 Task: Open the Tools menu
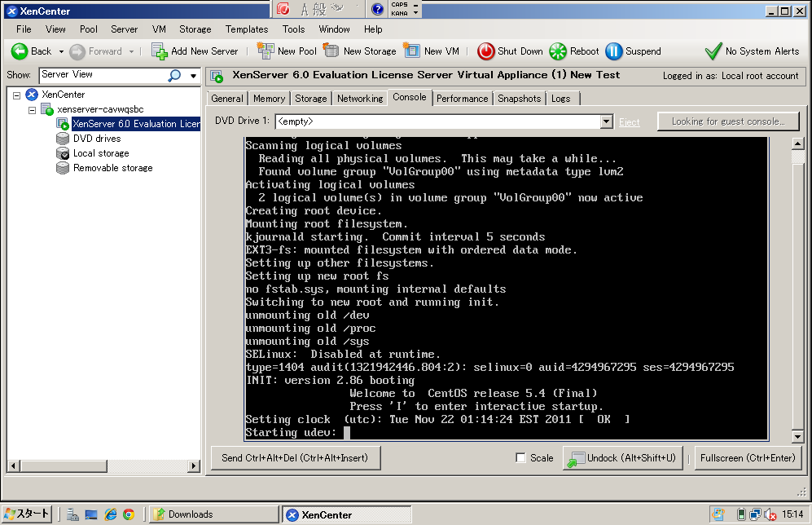(x=294, y=29)
